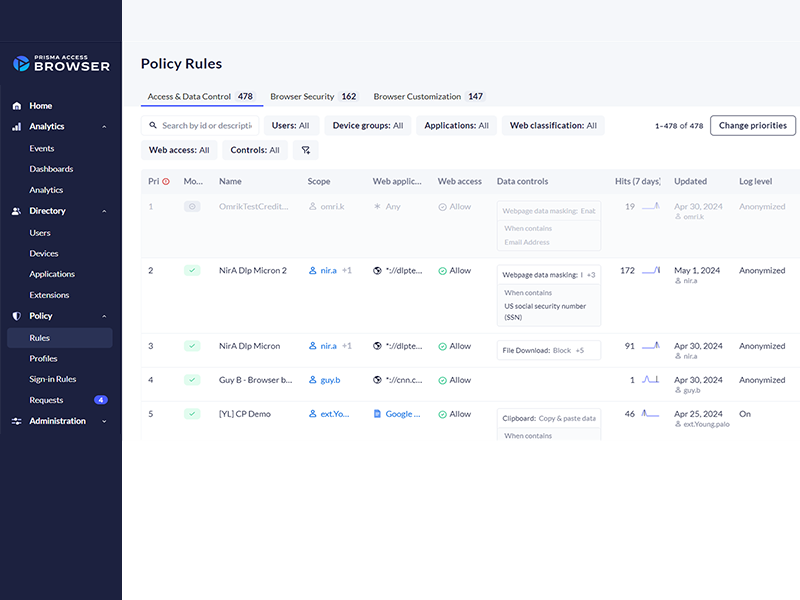800x600 pixels.
Task: Click the Google Docs icon in rule 5
Action: click(377, 414)
